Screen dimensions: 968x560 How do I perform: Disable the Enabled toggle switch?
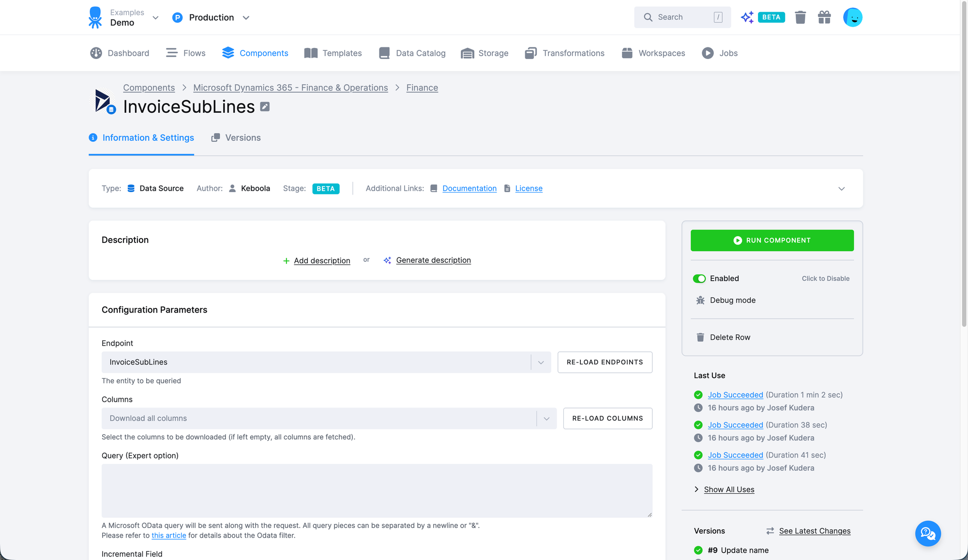[x=699, y=279]
